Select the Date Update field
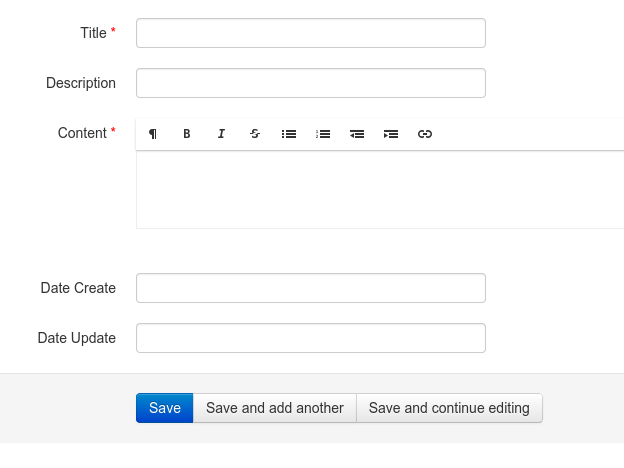 coord(310,338)
